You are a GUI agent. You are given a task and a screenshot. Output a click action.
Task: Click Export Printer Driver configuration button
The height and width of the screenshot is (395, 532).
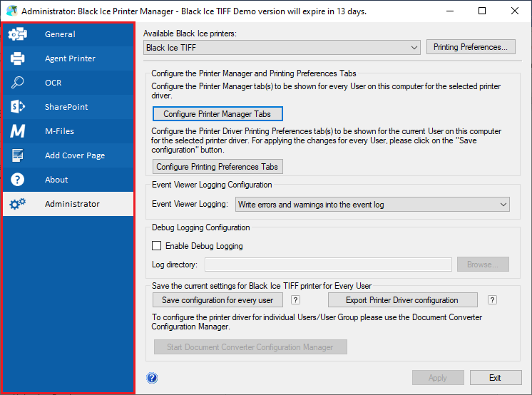click(403, 300)
